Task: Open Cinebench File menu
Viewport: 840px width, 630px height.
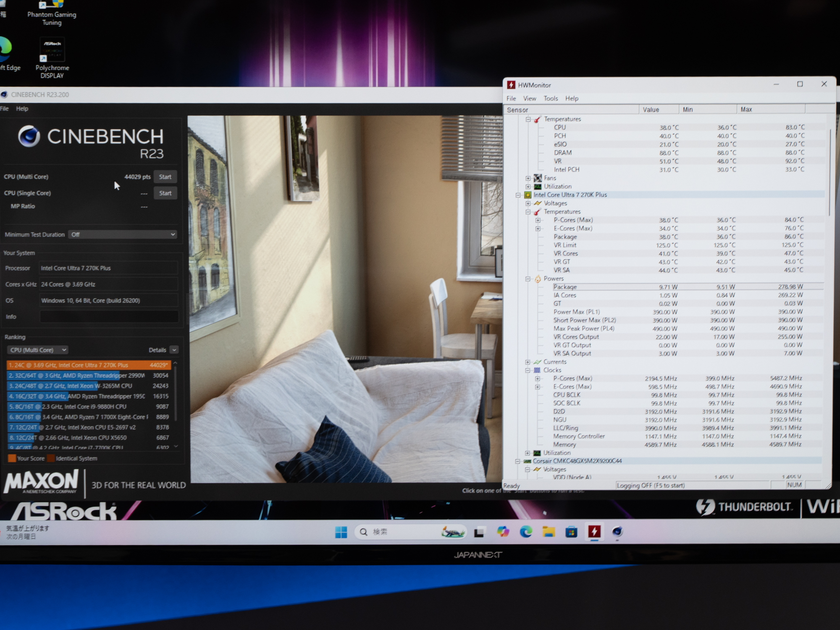Action: tap(4, 109)
